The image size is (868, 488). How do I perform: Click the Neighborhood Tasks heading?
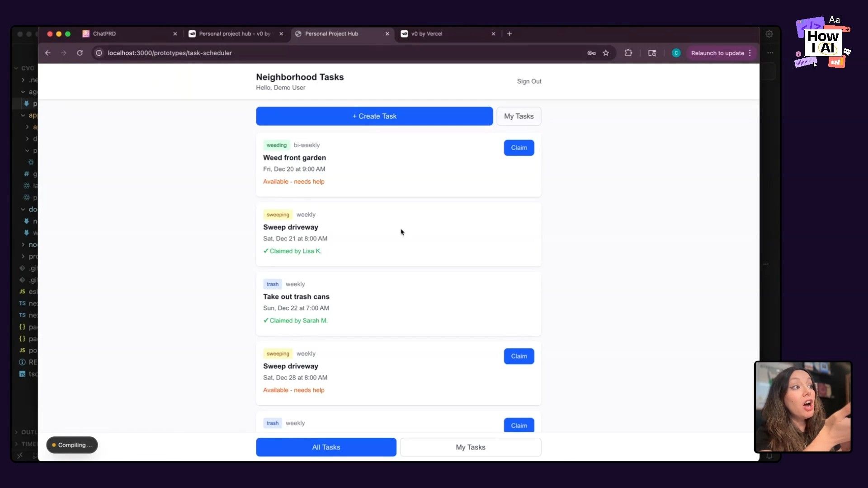[300, 77]
